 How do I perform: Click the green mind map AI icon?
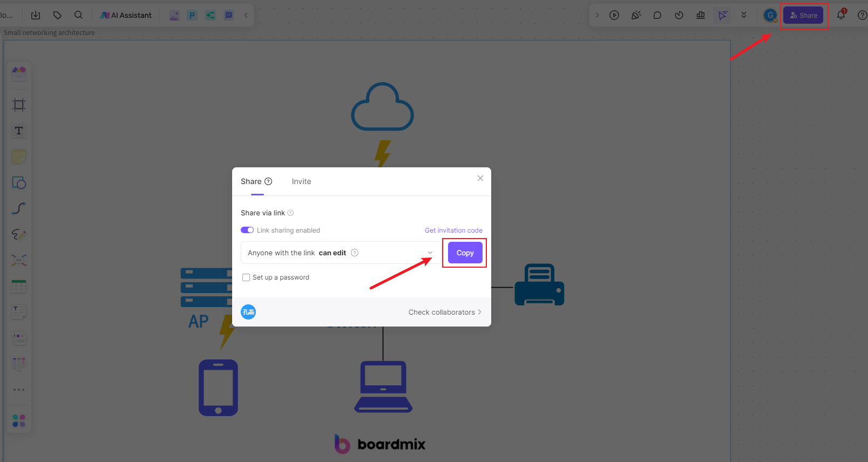tap(211, 15)
